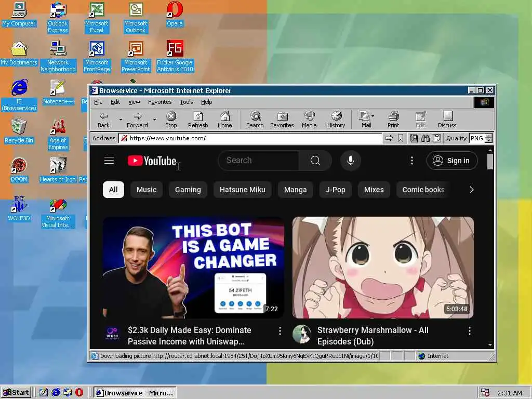Viewport: 532px width, 399px height.
Task: Launch Opera from the quick launch bar
Action: click(79, 393)
